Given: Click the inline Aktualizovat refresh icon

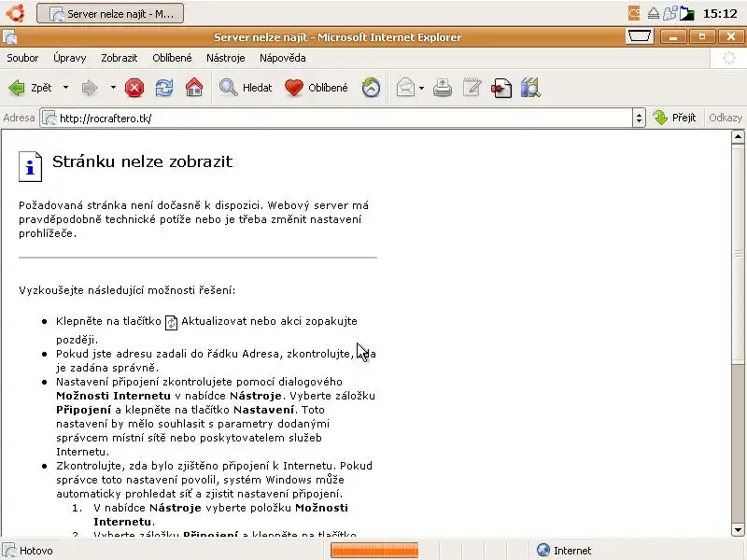Looking at the screenshot, I should click(x=171, y=322).
